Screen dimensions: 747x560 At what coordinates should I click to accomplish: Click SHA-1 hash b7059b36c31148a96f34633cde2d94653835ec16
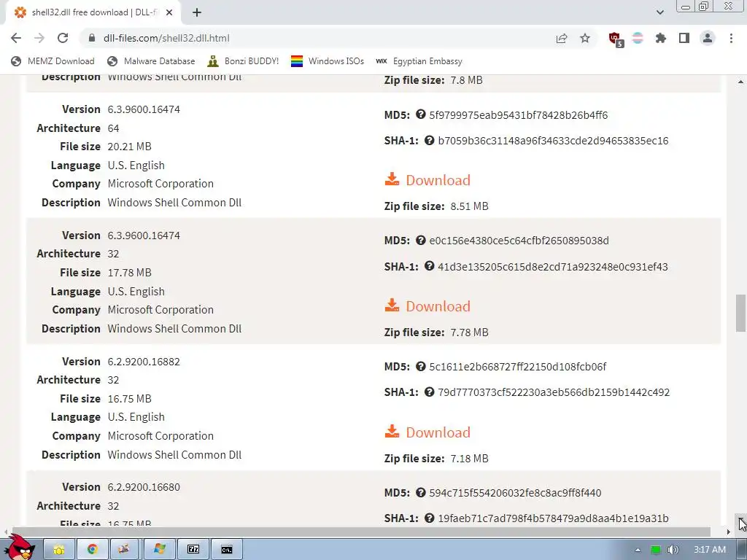pyautogui.click(x=553, y=141)
